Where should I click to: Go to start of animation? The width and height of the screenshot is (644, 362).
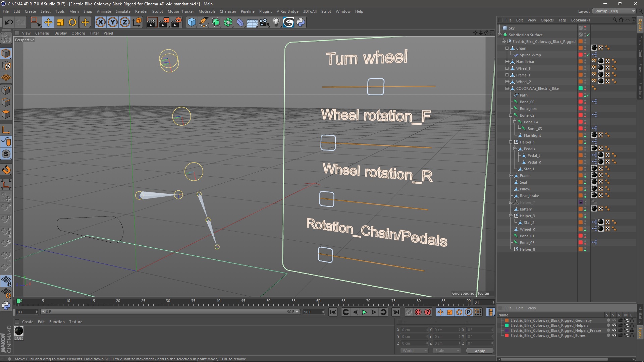[x=333, y=312]
